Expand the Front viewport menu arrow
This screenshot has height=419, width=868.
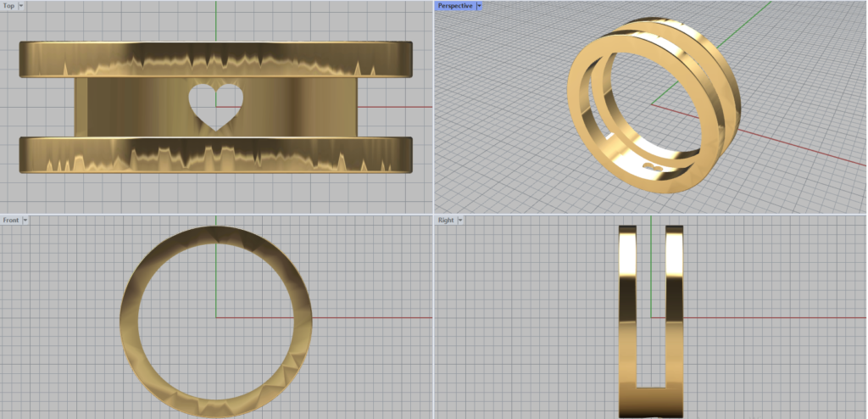click(25, 220)
